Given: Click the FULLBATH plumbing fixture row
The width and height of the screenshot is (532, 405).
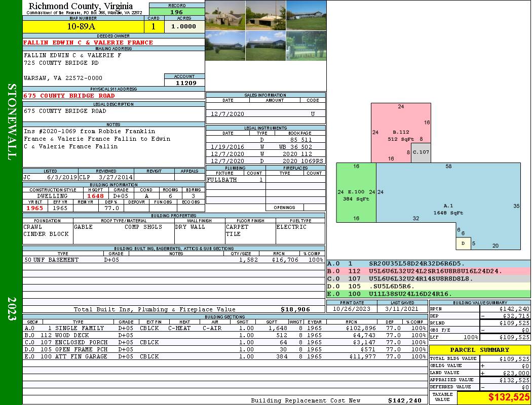Looking at the screenshot, I should (236, 180).
